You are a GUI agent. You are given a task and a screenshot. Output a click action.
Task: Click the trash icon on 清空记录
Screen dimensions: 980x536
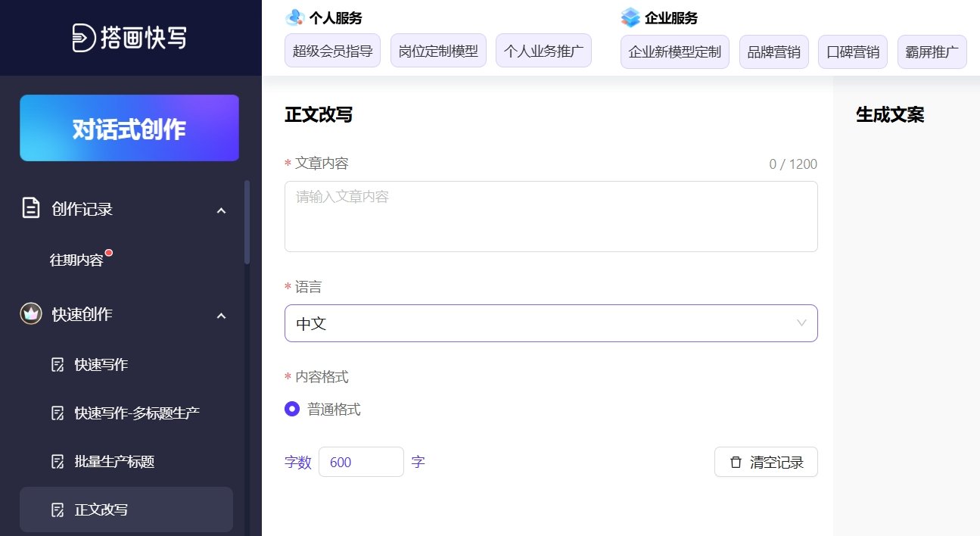click(735, 462)
